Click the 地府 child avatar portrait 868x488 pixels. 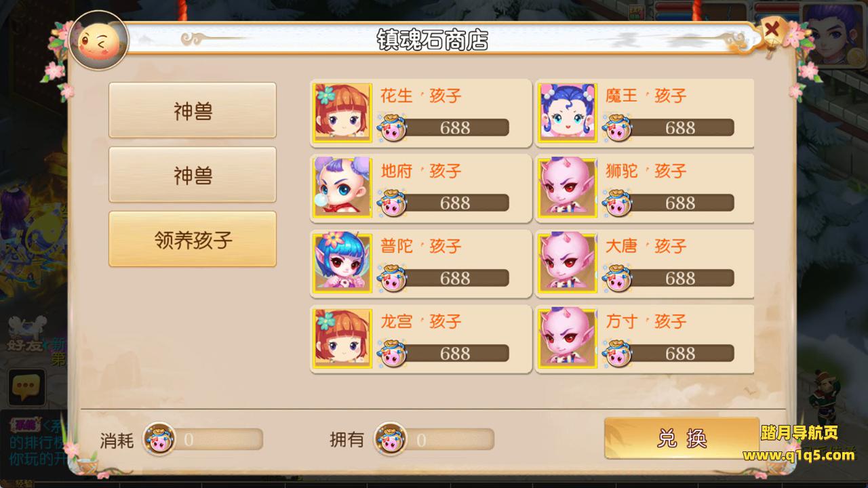tap(342, 188)
